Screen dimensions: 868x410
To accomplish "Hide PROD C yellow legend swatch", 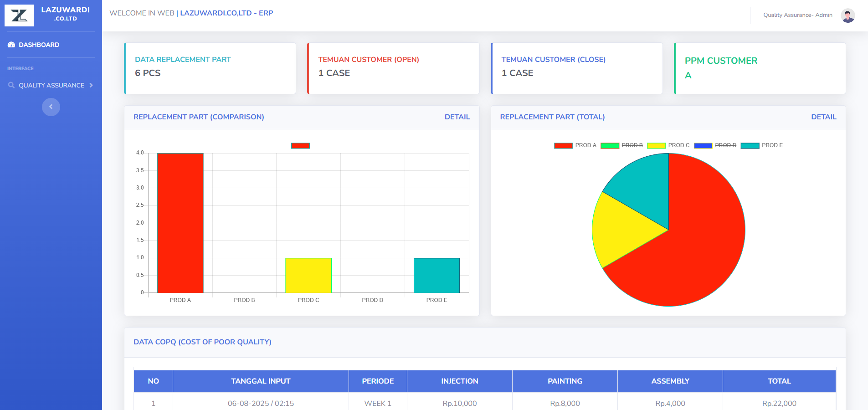I will point(656,146).
